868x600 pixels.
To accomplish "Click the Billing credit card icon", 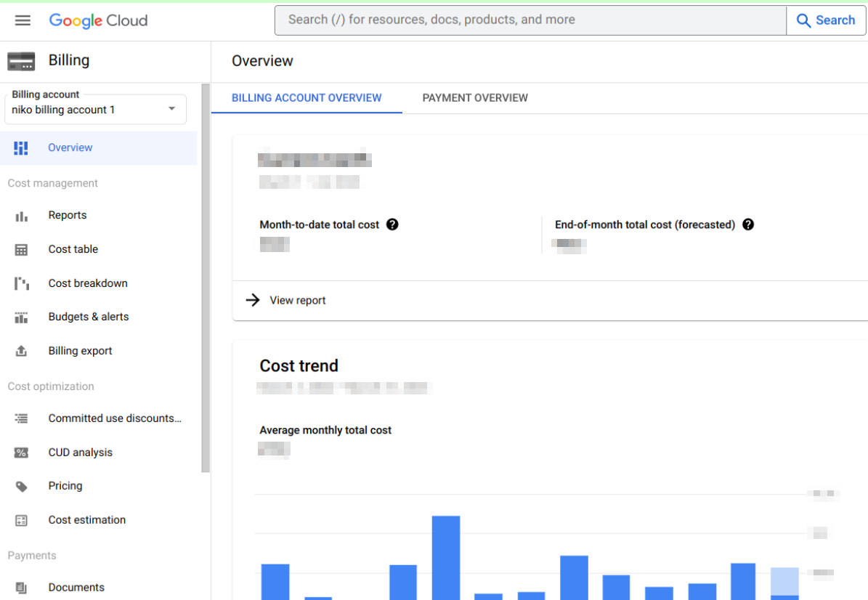I will tap(21, 61).
